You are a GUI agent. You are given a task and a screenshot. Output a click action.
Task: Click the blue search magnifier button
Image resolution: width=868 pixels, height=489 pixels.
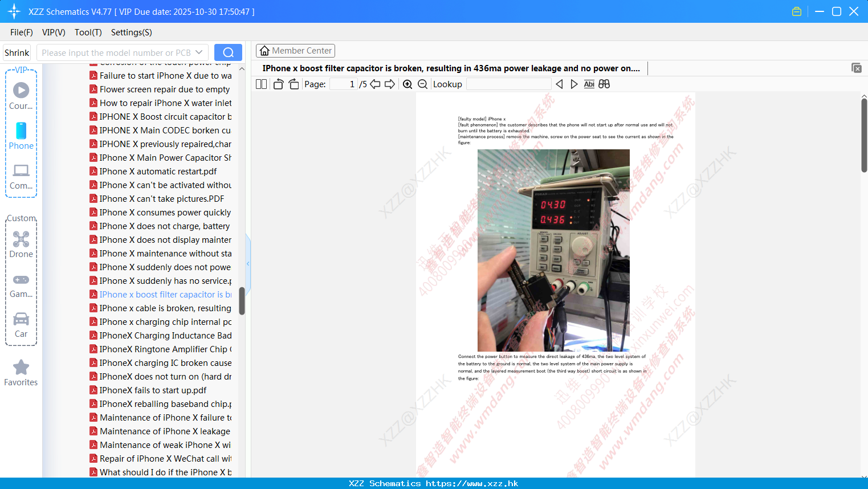[x=228, y=52]
